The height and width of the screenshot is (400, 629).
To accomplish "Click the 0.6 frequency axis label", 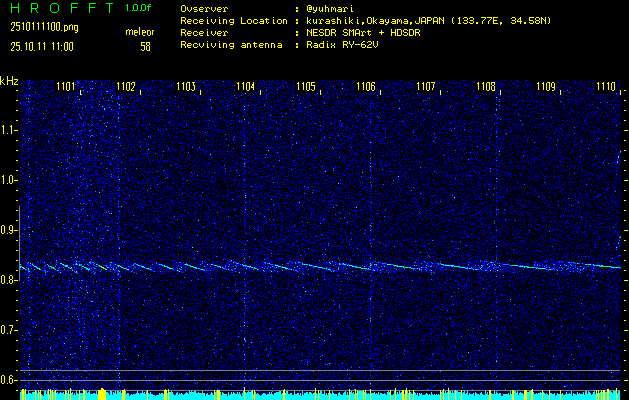I will click(x=9, y=379).
